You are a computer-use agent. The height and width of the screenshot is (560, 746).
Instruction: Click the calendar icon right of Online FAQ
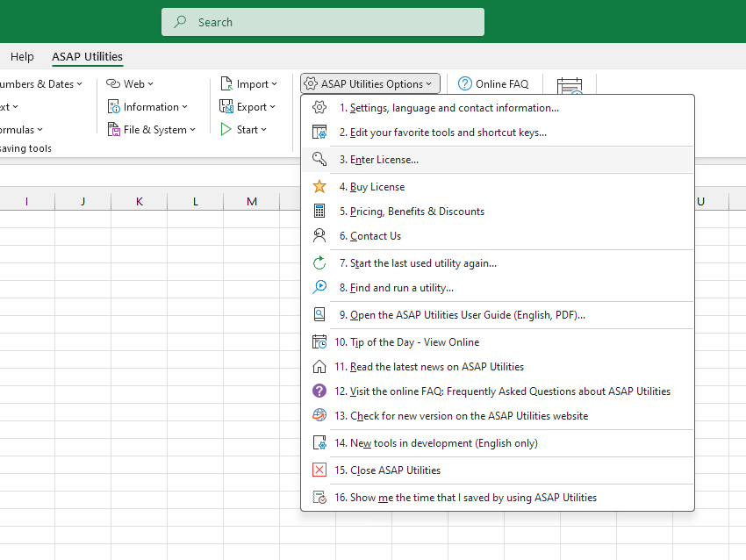[570, 86]
